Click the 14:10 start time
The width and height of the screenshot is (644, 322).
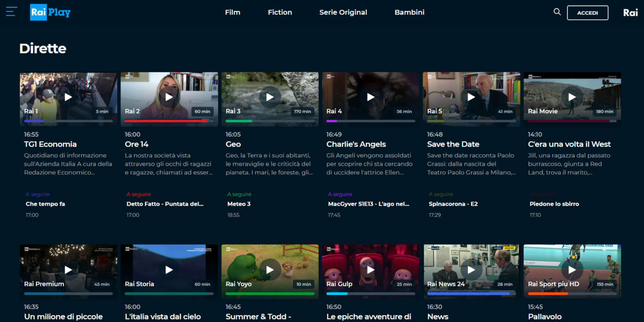click(x=535, y=135)
